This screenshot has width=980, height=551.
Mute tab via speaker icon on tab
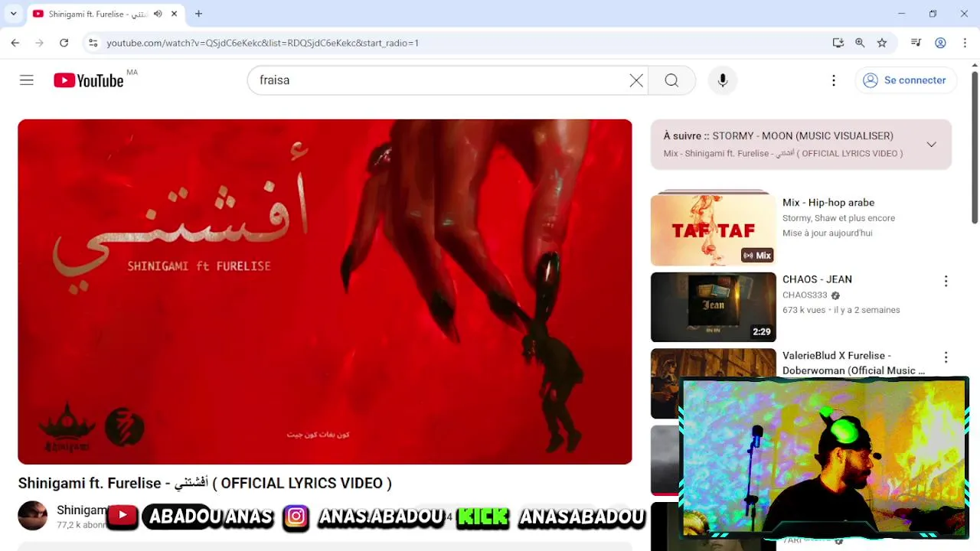coord(158,14)
